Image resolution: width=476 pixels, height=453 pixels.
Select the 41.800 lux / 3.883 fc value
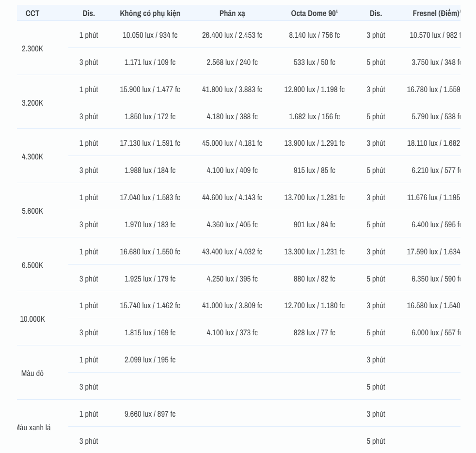coord(232,89)
